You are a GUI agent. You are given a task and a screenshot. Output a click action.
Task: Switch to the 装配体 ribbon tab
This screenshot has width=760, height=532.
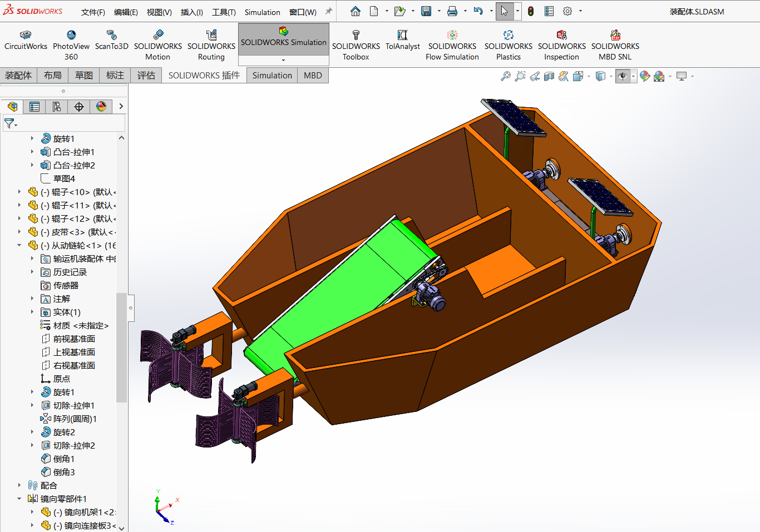click(18, 75)
